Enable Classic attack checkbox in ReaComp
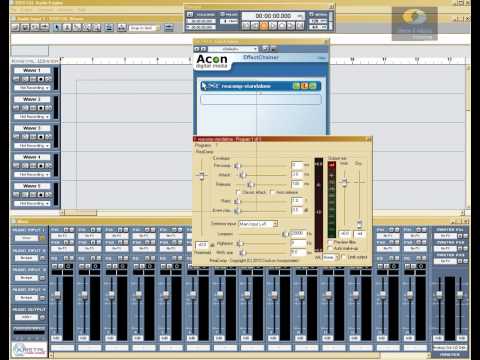This screenshot has height=360, width=480. coord(238,192)
